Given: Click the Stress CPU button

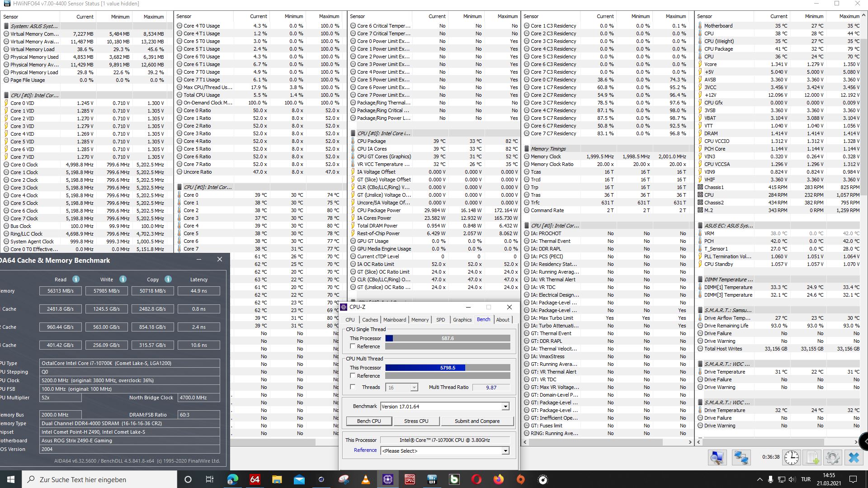Looking at the screenshot, I should pyautogui.click(x=416, y=421).
